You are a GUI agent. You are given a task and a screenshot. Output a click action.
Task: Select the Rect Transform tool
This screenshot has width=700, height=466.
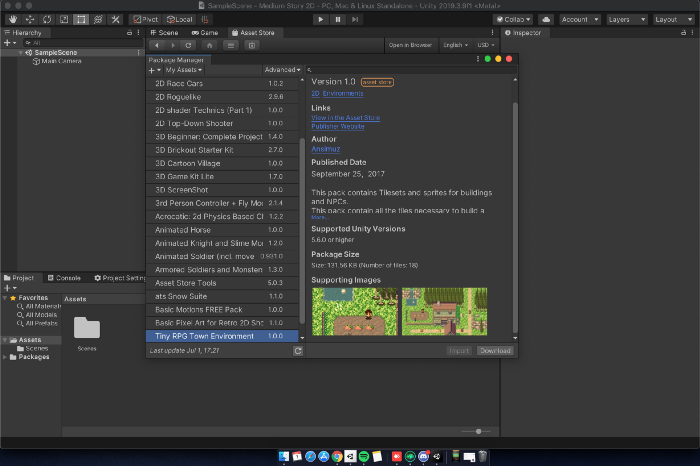pos(81,19)
